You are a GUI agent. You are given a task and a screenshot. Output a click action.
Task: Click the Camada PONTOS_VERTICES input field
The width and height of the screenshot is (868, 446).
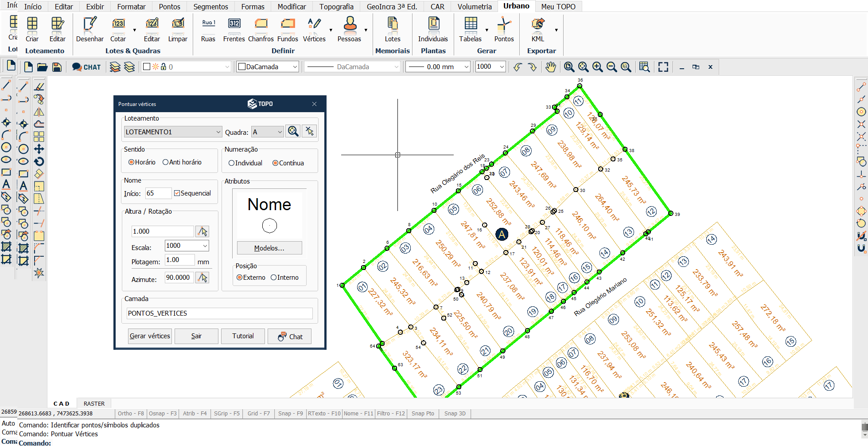(219, 313)
